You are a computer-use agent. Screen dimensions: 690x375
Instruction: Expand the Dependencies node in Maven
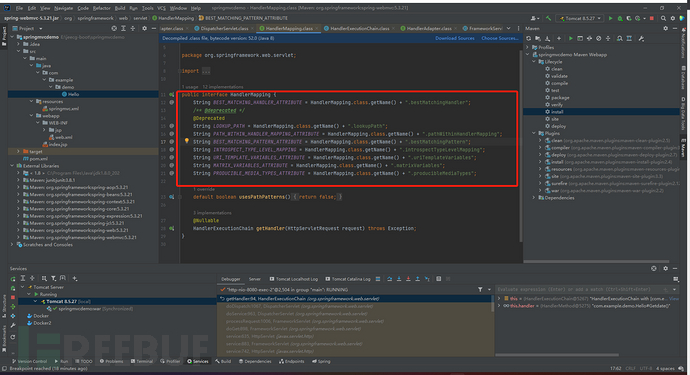(x=534, y=198)
